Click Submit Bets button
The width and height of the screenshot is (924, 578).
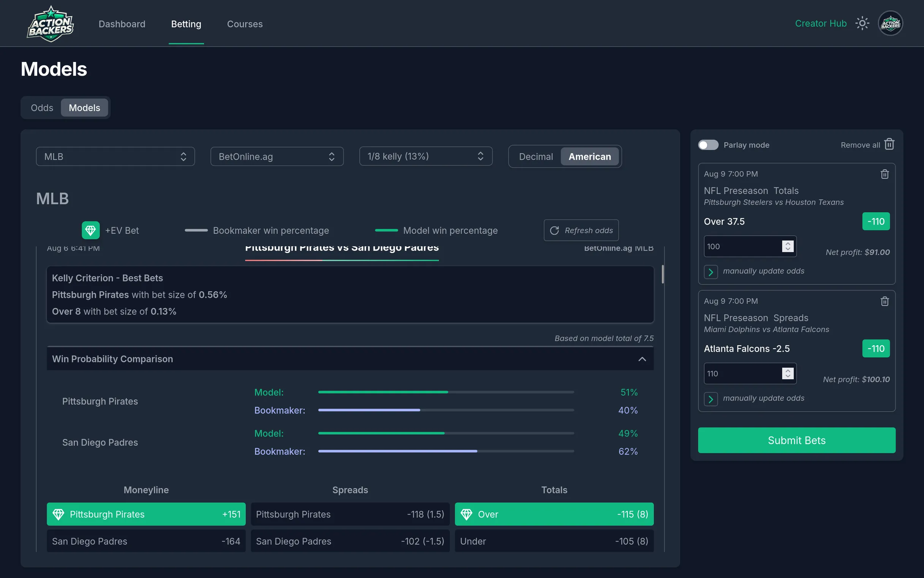coord(796,440)
